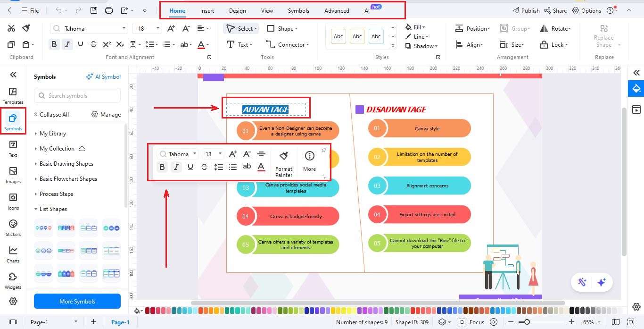Open the Charts sidebar panel
Screen dimensions: 644x329
click(x=13, y=254)
